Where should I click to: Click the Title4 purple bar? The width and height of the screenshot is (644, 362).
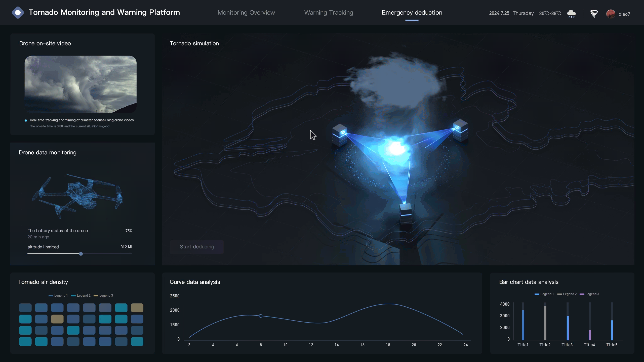tap(590, 335)
